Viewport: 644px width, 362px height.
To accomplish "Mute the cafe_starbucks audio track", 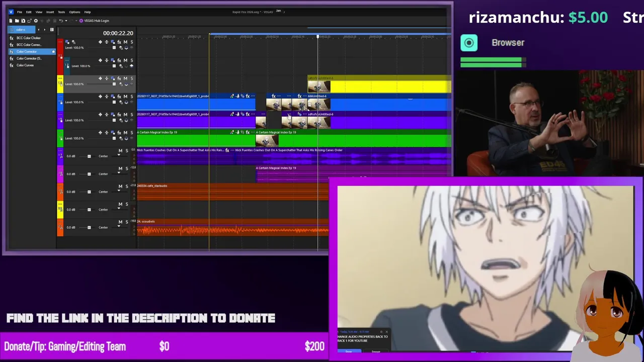I will tap(120, 186).
